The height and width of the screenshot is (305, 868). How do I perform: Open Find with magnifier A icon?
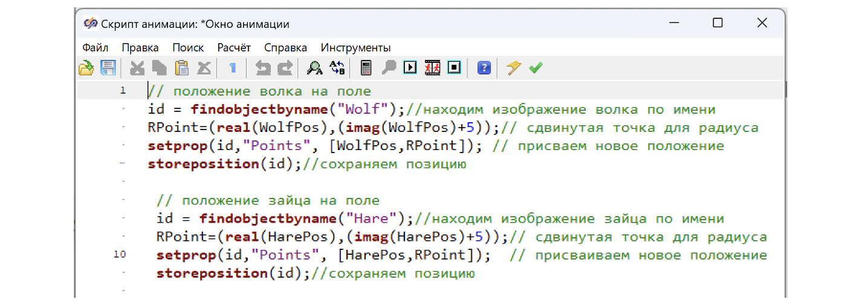click(x=314, y=68)
